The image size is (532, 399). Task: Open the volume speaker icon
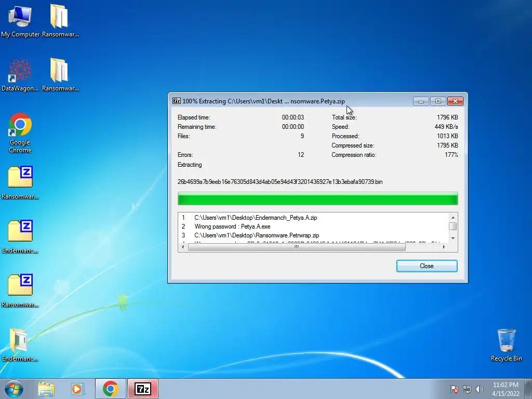coord(480,389)
